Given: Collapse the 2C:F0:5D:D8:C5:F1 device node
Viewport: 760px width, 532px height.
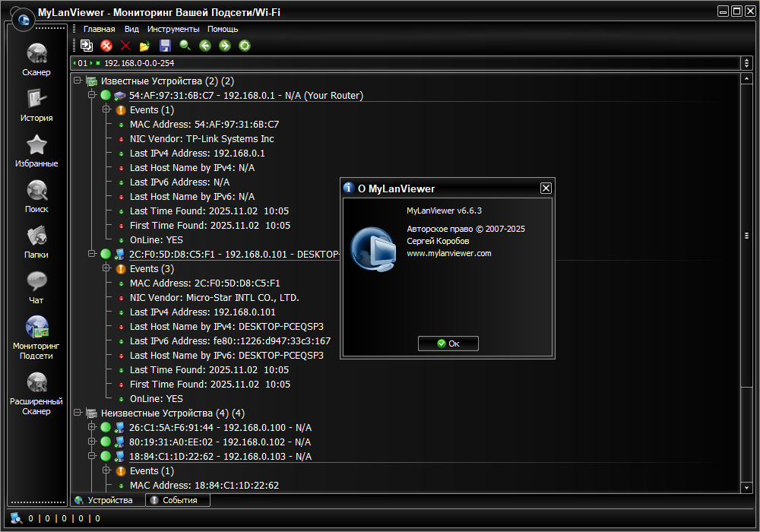Looking at the screenshot, I should click(92, 253).
